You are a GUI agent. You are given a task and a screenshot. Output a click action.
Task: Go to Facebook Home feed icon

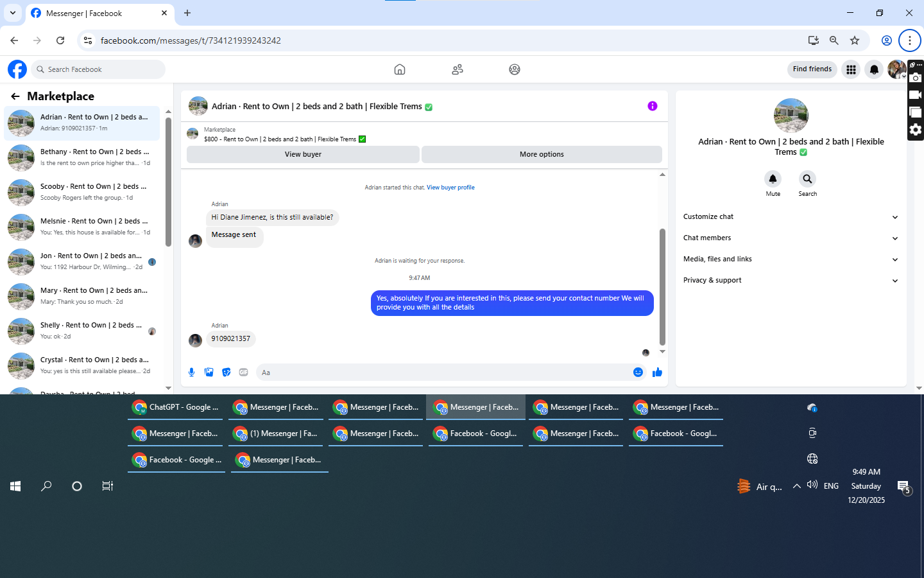(x=400, y=69)
